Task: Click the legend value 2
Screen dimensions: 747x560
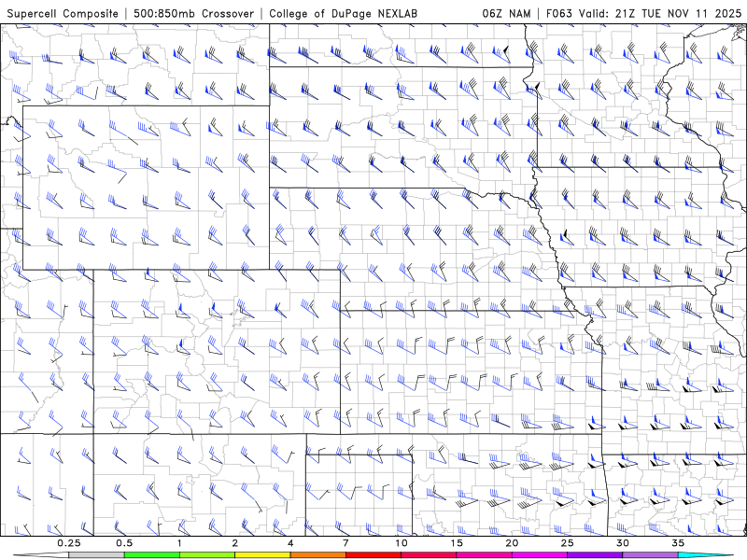Action: click(x=235, y=543)
